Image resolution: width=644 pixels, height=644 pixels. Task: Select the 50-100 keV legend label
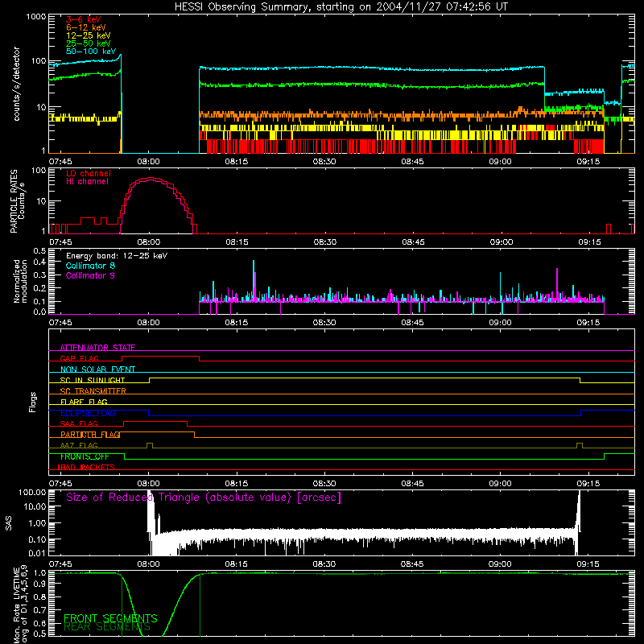tap(91, 52)
